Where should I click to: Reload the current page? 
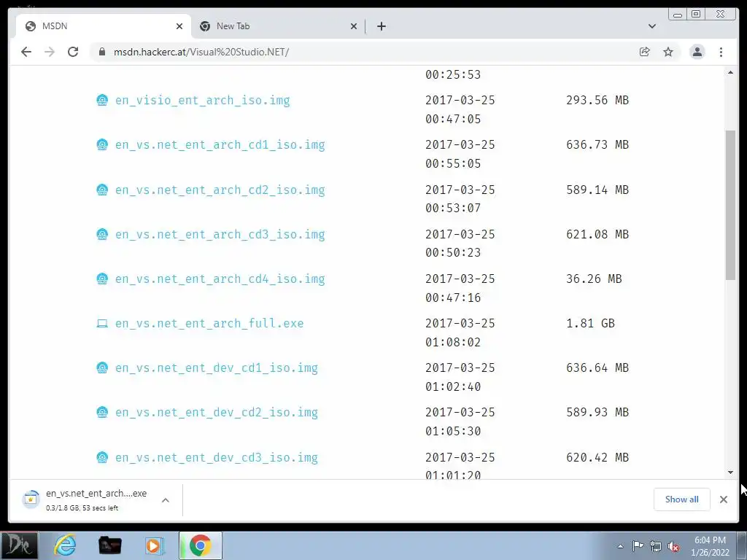[x=73, y=52]
